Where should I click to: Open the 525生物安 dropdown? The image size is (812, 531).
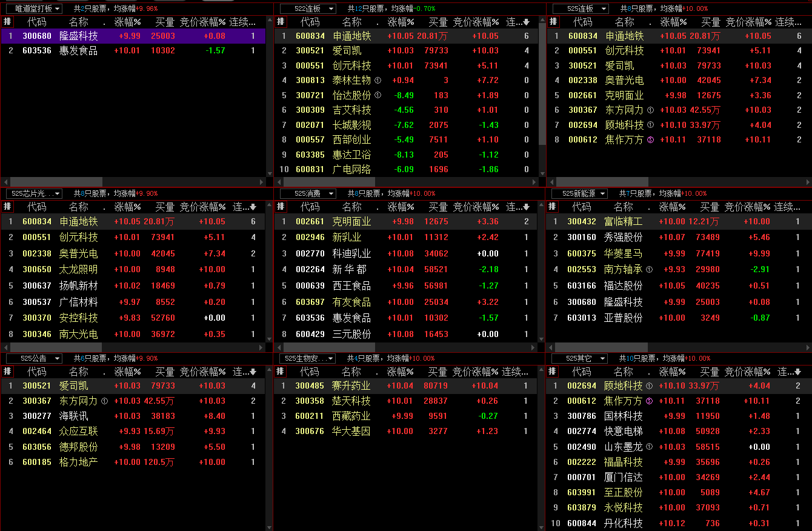click(331, 358)
